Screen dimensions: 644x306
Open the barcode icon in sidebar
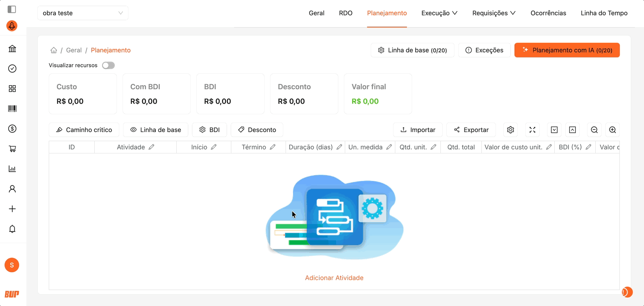click(12, 109)
